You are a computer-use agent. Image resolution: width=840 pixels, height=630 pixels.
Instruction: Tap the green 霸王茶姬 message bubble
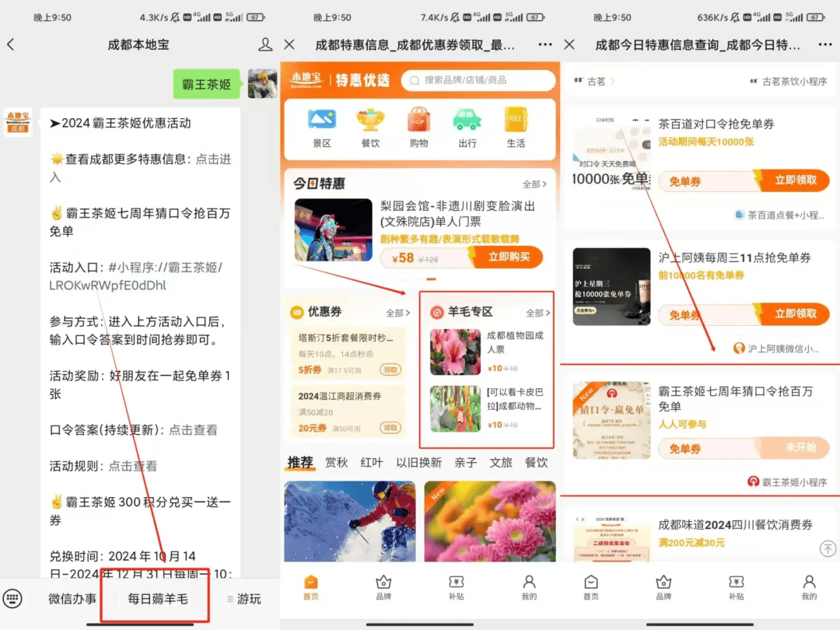[x=207, y=84]
